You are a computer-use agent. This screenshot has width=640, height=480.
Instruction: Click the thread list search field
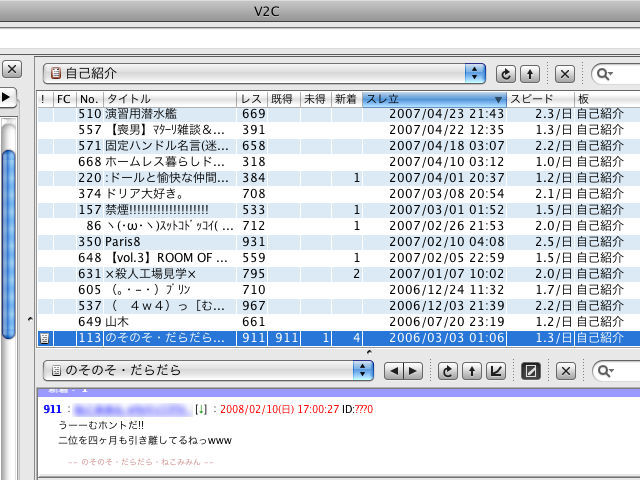pos(622,73)
